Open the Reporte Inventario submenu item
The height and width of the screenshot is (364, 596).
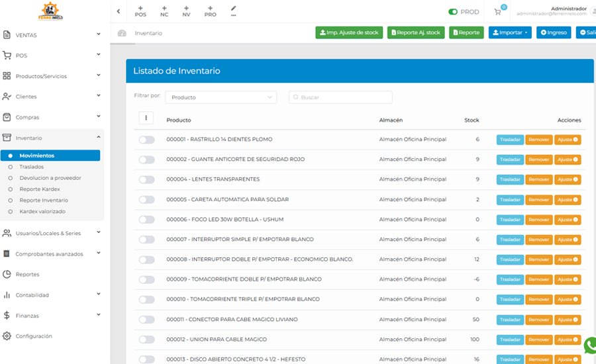click(x=44, y=201)
